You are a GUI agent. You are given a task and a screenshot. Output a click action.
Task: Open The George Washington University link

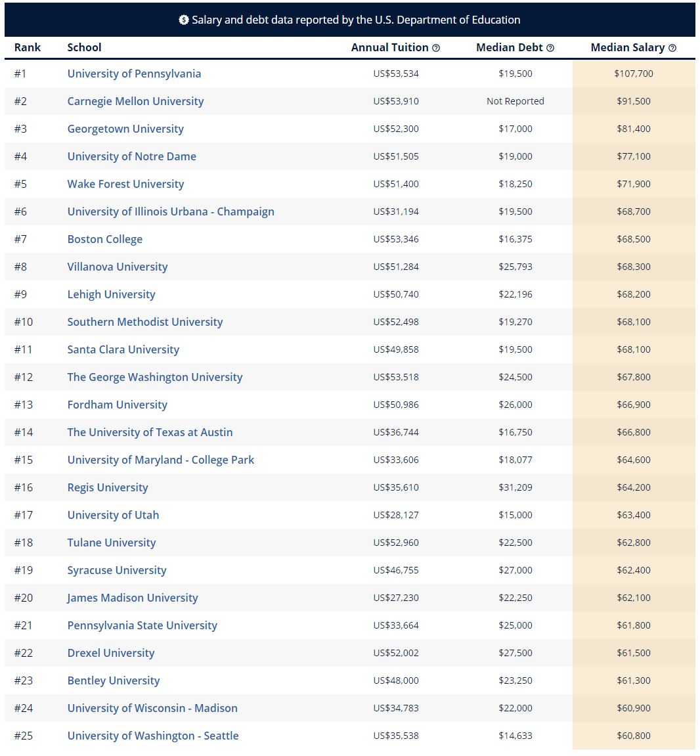coord(155,377)
